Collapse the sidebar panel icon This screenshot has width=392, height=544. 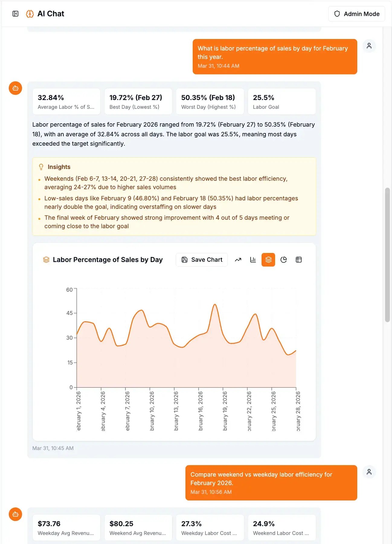[15, 14]
